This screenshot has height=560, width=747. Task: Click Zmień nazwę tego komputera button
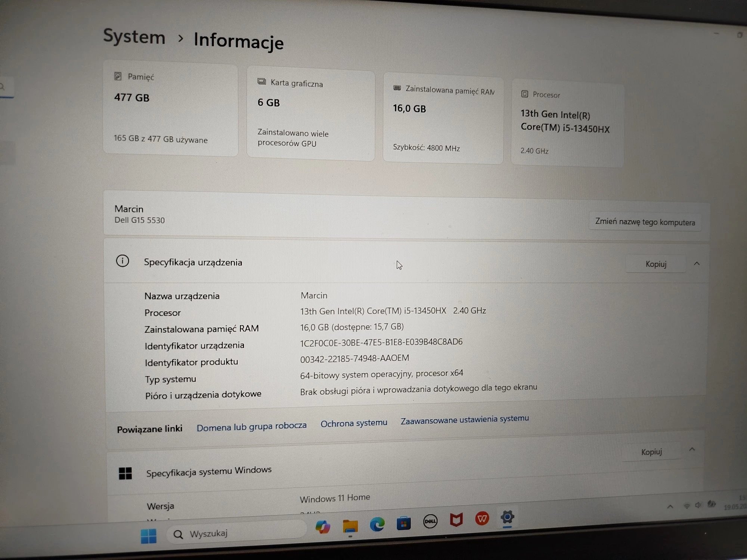tap(645, 222)
